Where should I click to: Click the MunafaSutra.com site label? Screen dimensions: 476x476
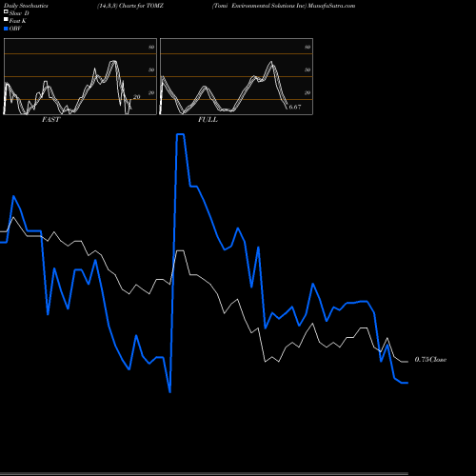pos(331,6)
